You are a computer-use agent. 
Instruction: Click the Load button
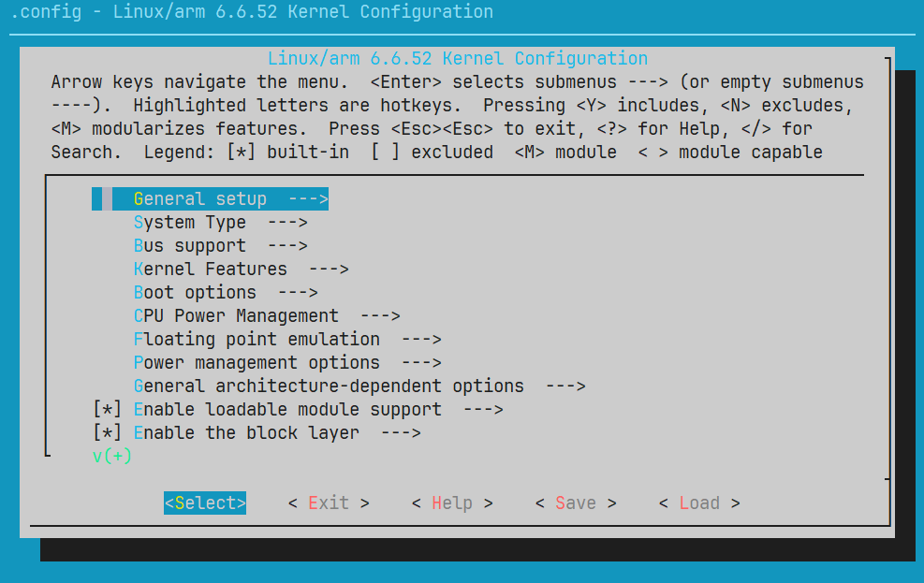[699, 503]
